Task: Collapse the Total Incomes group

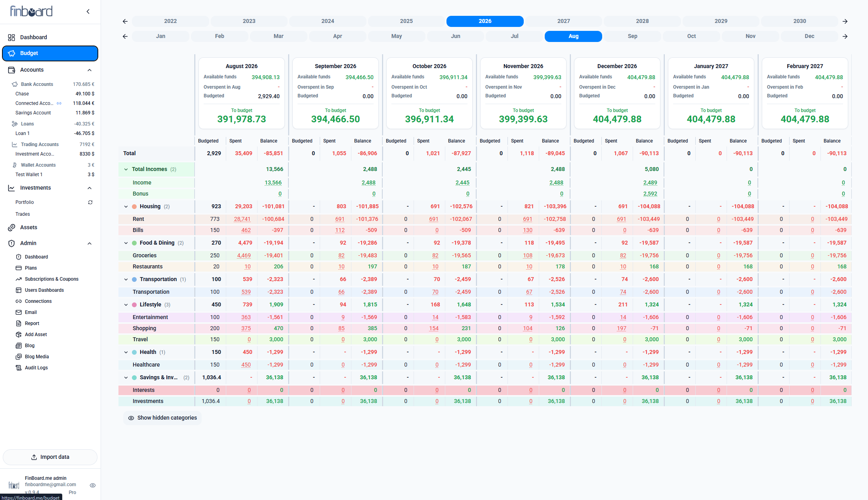Action: coord(126,169)
